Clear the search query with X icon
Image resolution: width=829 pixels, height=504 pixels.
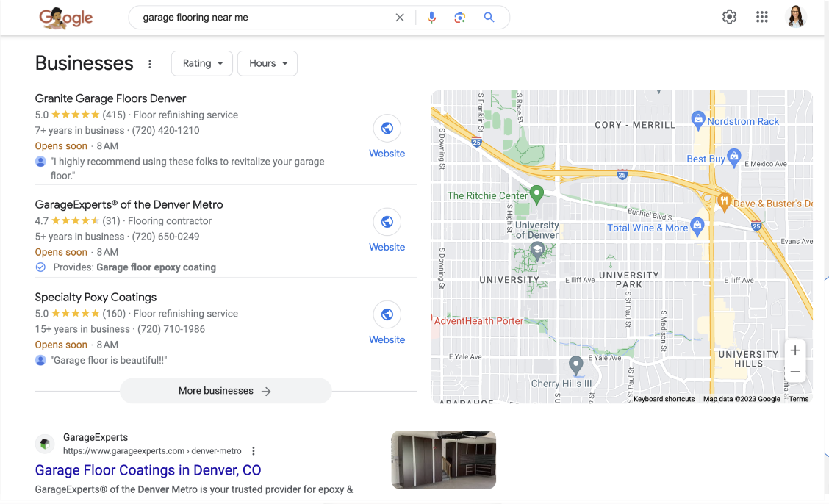(x=400, y=18)
